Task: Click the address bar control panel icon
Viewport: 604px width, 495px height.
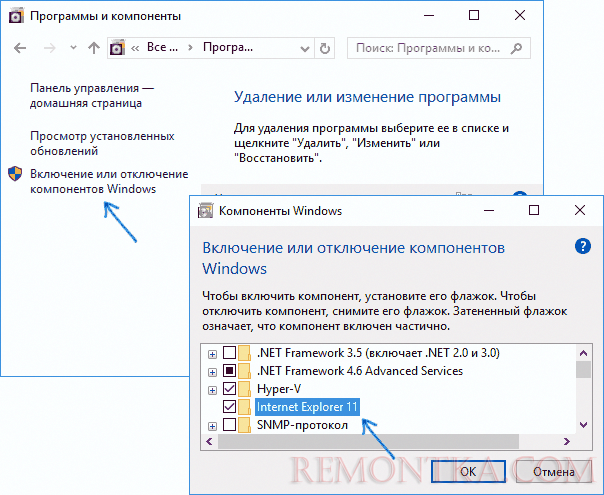Action: 117,48
